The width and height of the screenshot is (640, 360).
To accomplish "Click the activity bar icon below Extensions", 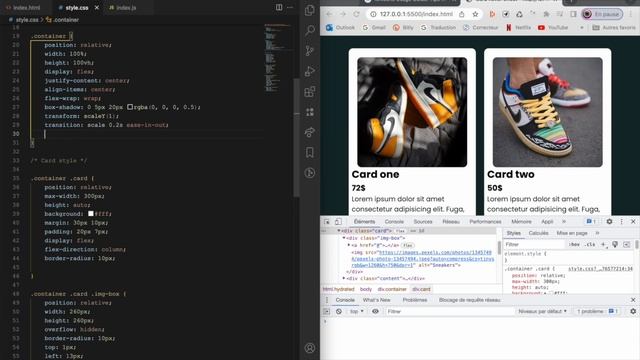I will click(310, 112).
